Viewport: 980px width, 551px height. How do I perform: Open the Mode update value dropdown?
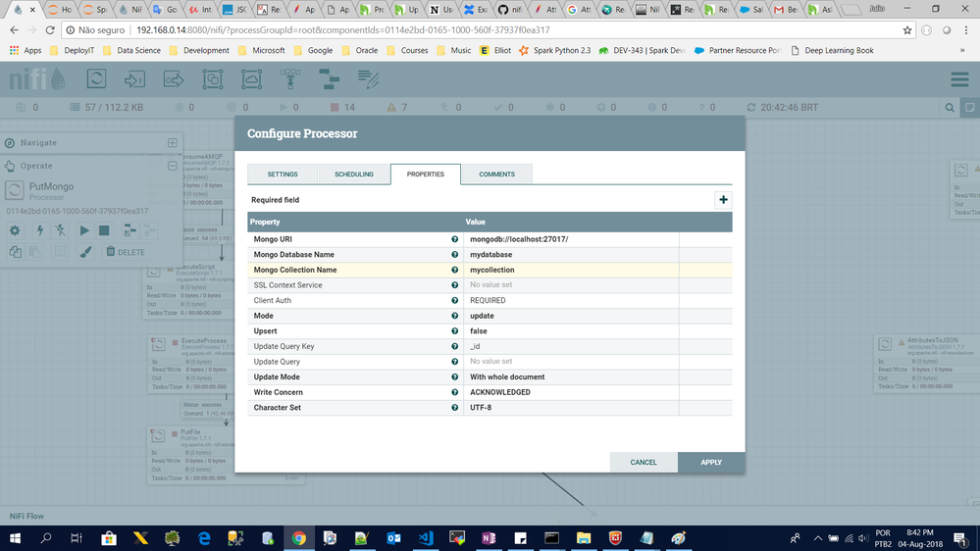click(x=571, y=316)
